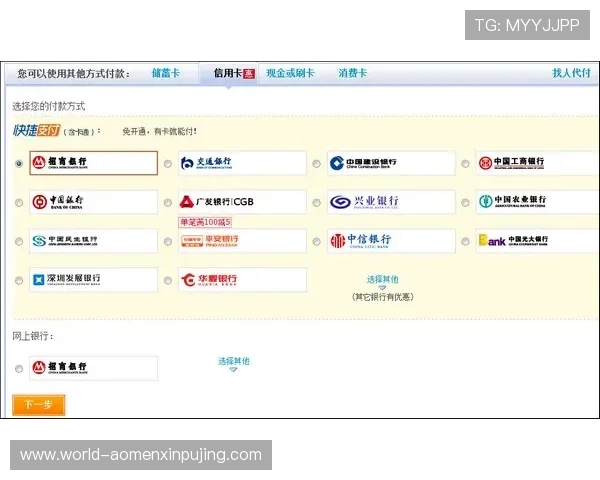Click the 快捷支付 logo

click(37, 131)
